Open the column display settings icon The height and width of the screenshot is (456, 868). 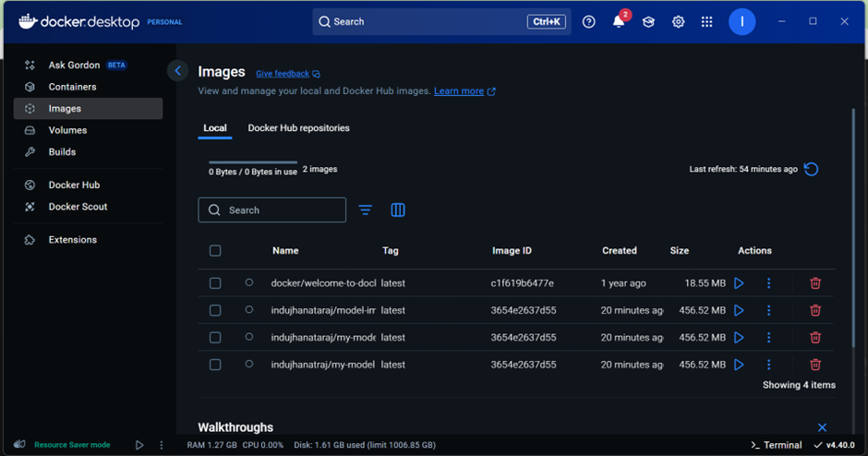397,210
